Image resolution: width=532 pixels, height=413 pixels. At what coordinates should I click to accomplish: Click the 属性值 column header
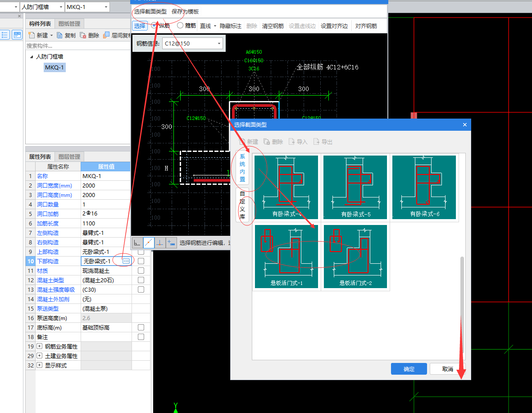click(105, 166)
